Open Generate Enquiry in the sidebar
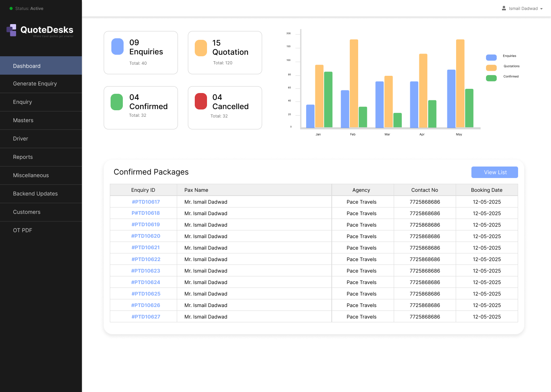The image size is (551, 392). 41,84
